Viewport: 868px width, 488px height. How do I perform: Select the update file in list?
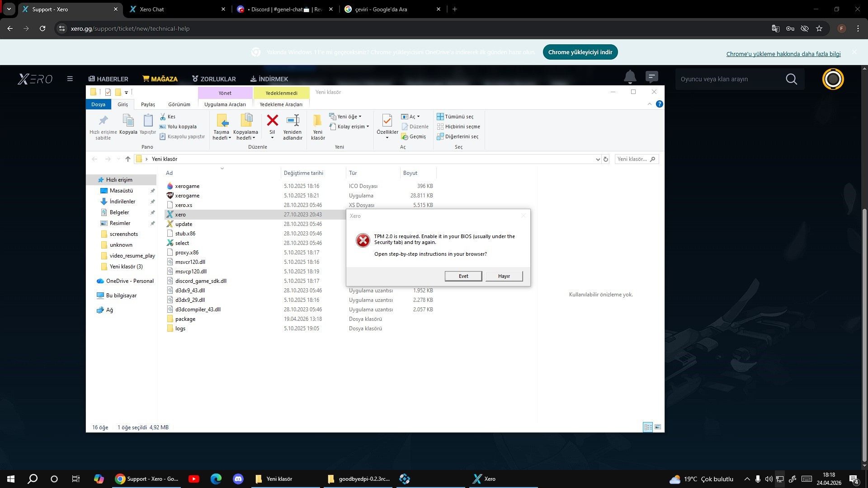[x=184, y=224]
